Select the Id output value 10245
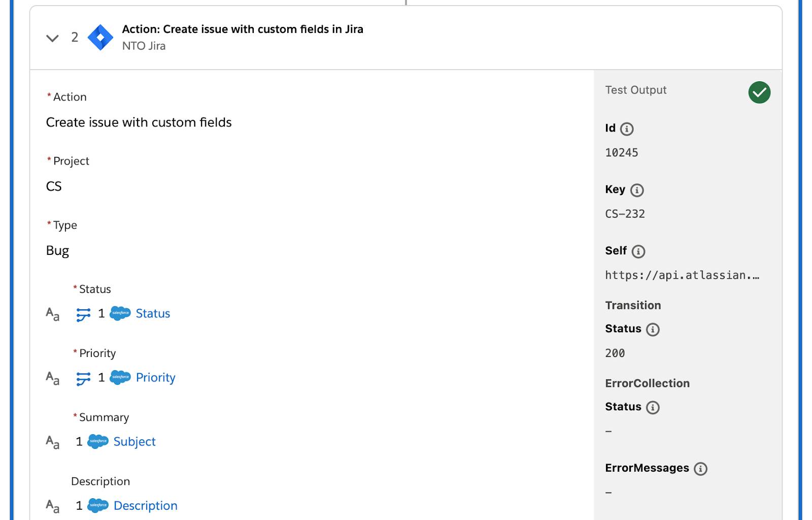 point(622,153)
